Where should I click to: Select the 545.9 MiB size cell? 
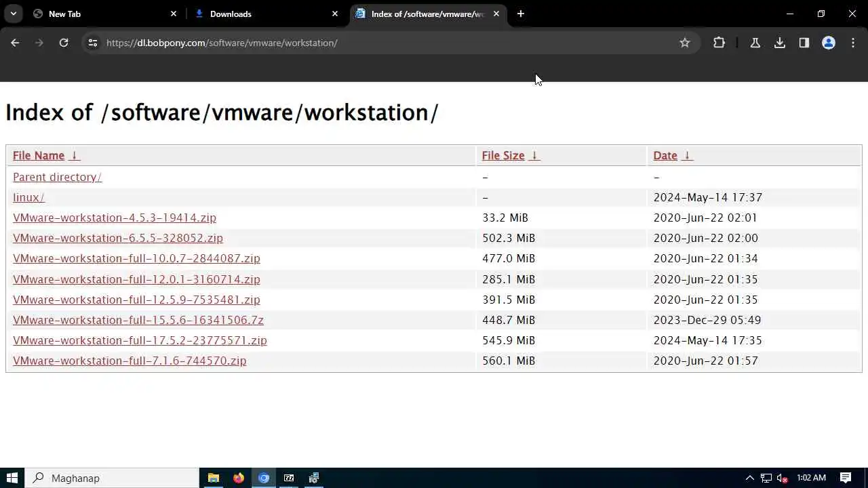tap(509, 340)
